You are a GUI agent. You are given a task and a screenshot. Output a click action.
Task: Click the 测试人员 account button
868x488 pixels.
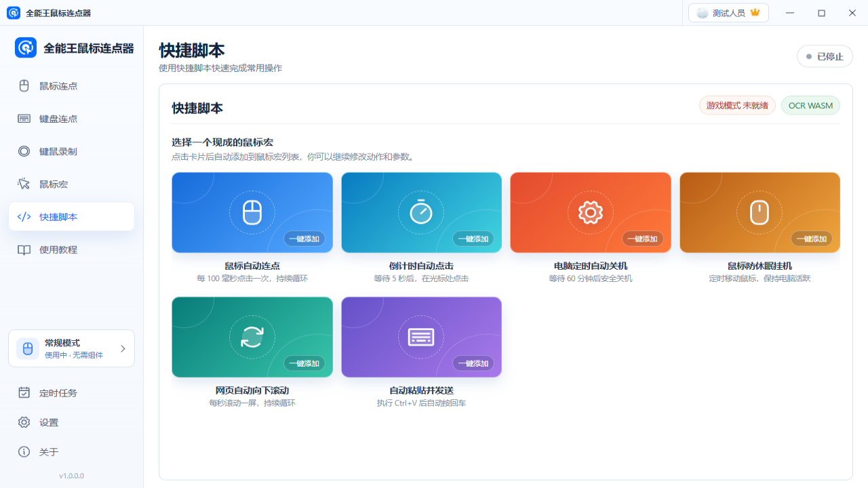[x=728, y=13]
